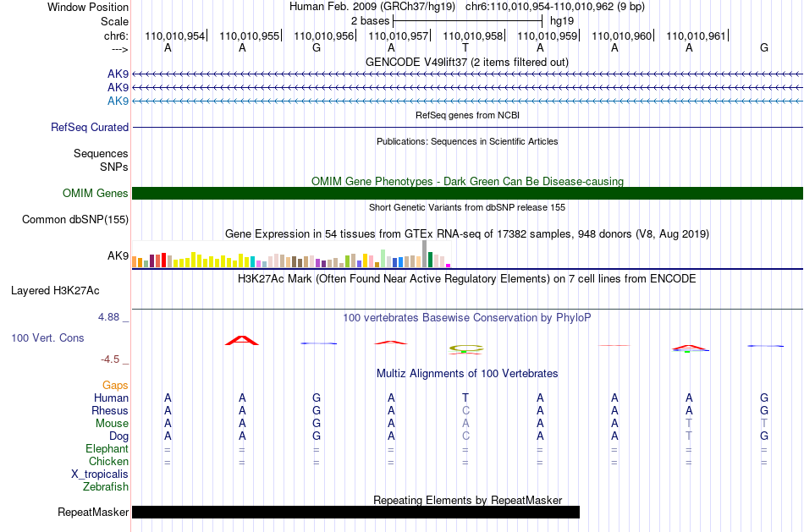Image resolution: width=804 pixels, height=532 pixels.
Task: Open the OMIM Gene Phenotypes track title
Action: pos(467,182)
